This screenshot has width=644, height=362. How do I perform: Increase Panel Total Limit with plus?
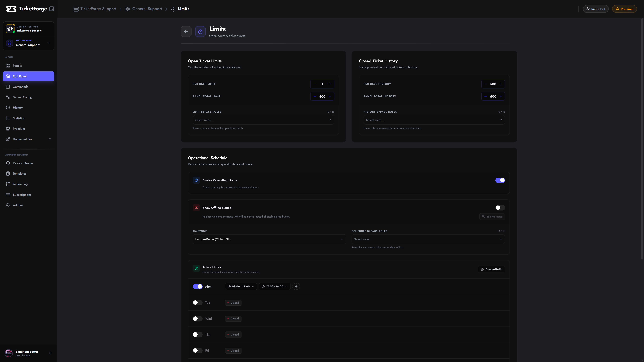click(x=330, y=96)
